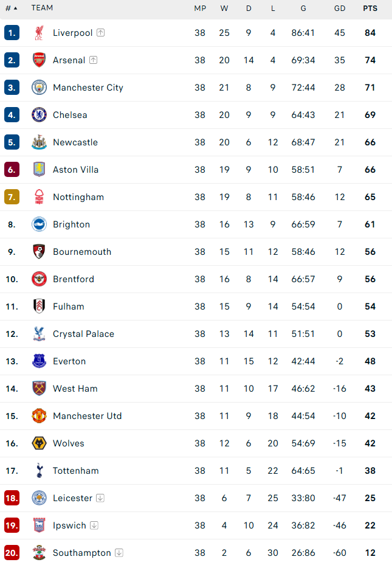Click the Liverpool club crest
Image resolution: width=392 pixels, height=565 pixels.
pyautogui.click(x=39, y=33)
